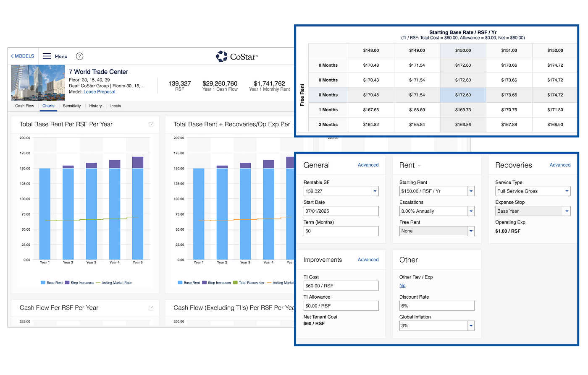Click Advanced in the General panel
This screenshot has height=375, width=588.
(368, 165)
